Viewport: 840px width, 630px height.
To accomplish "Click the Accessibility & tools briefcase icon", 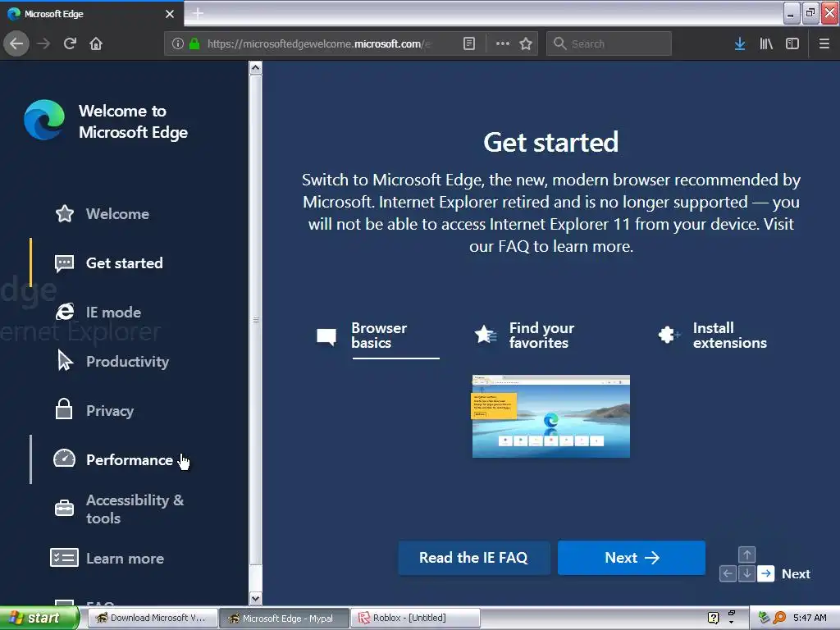I will coord(64,508).
